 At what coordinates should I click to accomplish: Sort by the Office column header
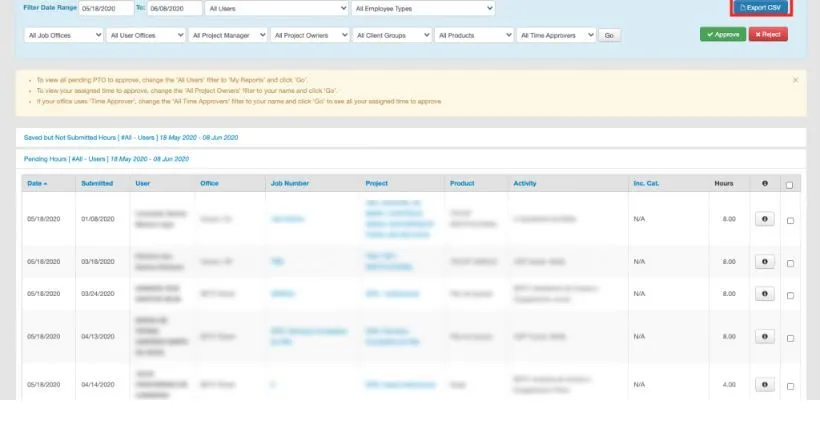(x=209, y=184)
